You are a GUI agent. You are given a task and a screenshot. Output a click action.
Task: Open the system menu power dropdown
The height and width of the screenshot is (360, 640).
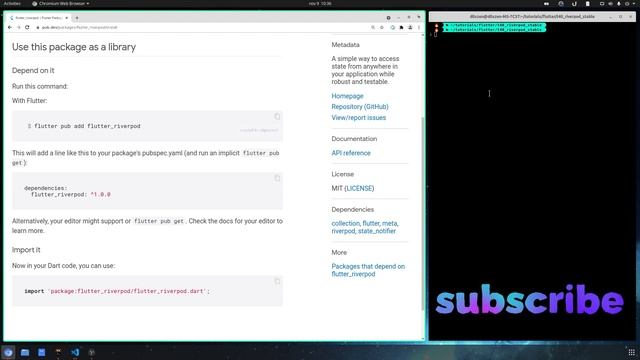tap(633, 4)
